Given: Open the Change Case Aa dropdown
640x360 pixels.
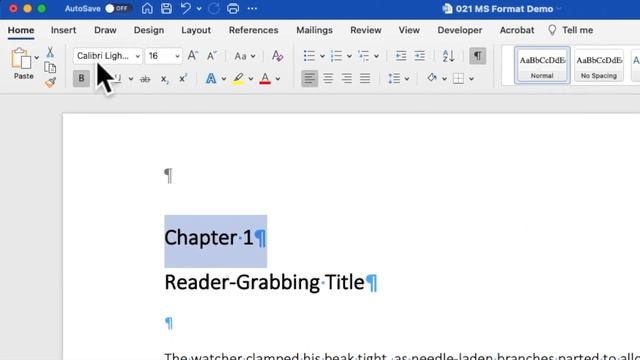Looking at the screenshot, I should point(245,56).
